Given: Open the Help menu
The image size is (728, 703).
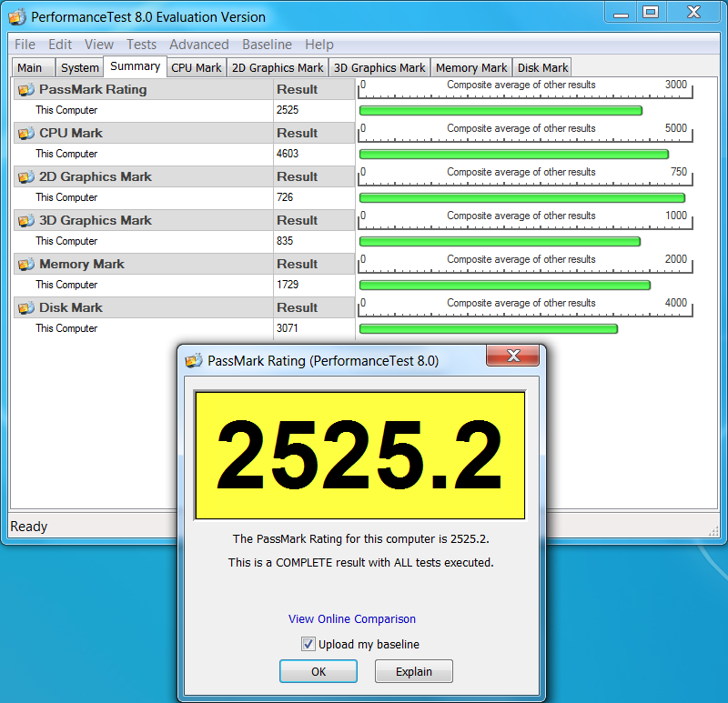Looking at the screenshot, I should pos(319,45).
